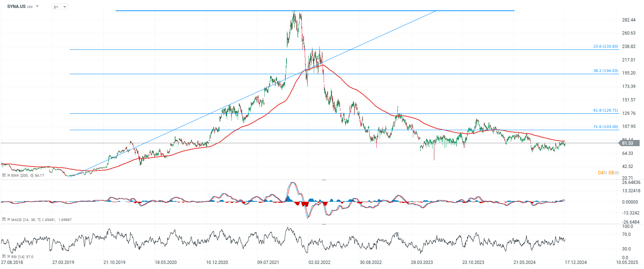Viewport: 644px width, 269px height.
Task: Remove the RSI indicator with its X icon
Action: click(9, 257)
